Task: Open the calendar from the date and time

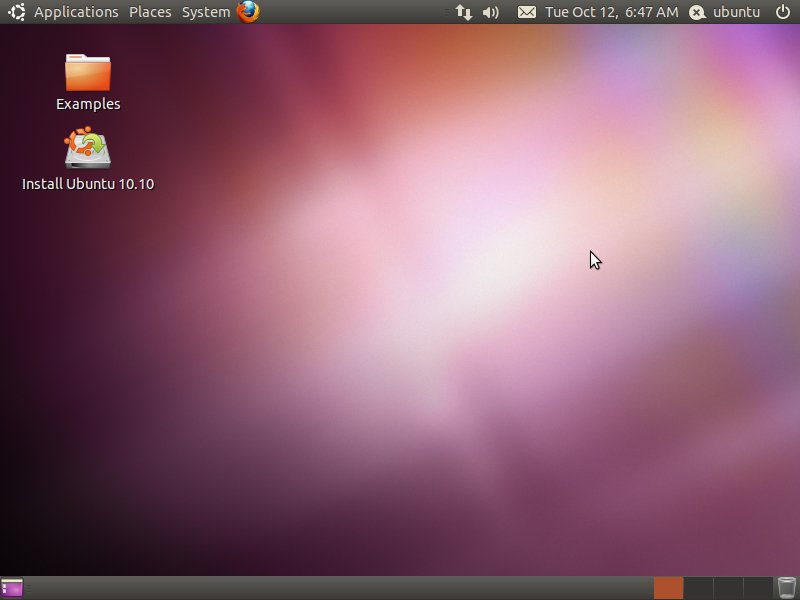Action: 612,12
